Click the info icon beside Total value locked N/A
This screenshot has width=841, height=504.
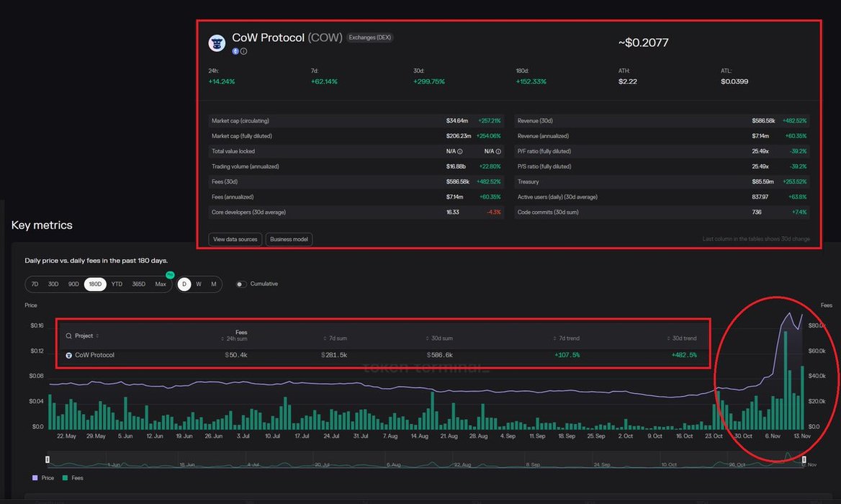click(459, 151)
